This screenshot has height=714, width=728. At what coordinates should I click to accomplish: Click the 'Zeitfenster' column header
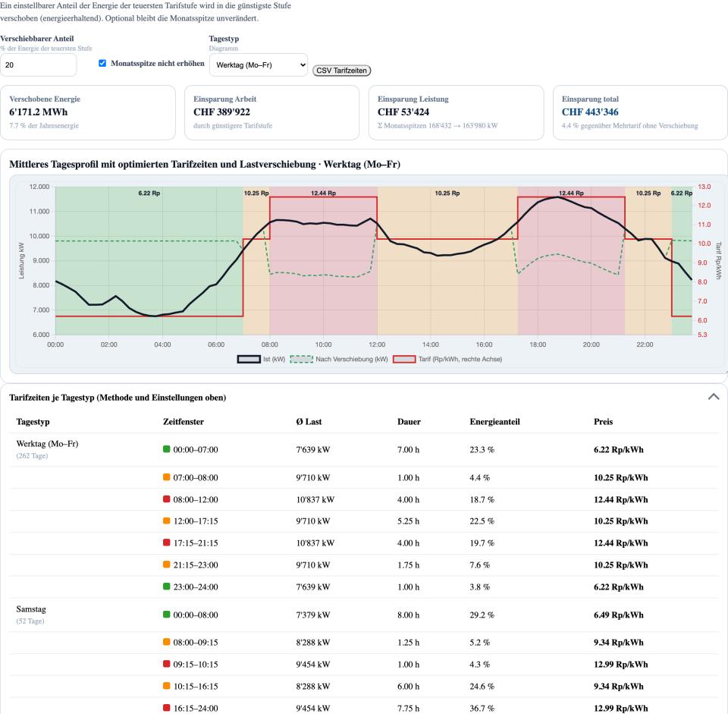(x=184, y=422)
